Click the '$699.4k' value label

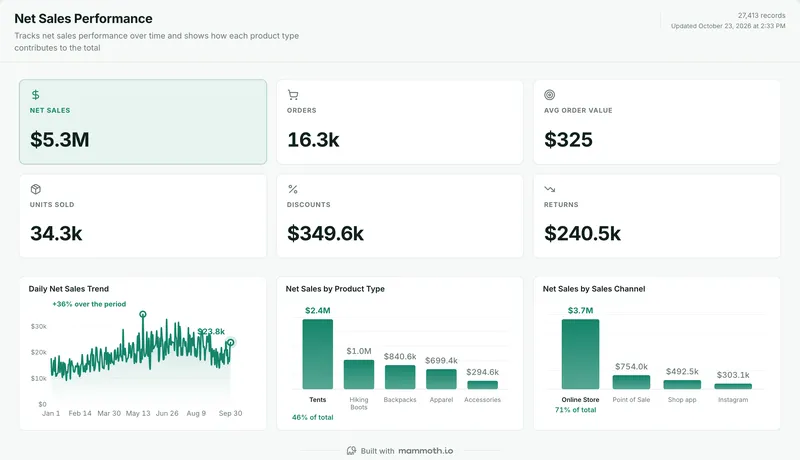[x=441, y=360]
